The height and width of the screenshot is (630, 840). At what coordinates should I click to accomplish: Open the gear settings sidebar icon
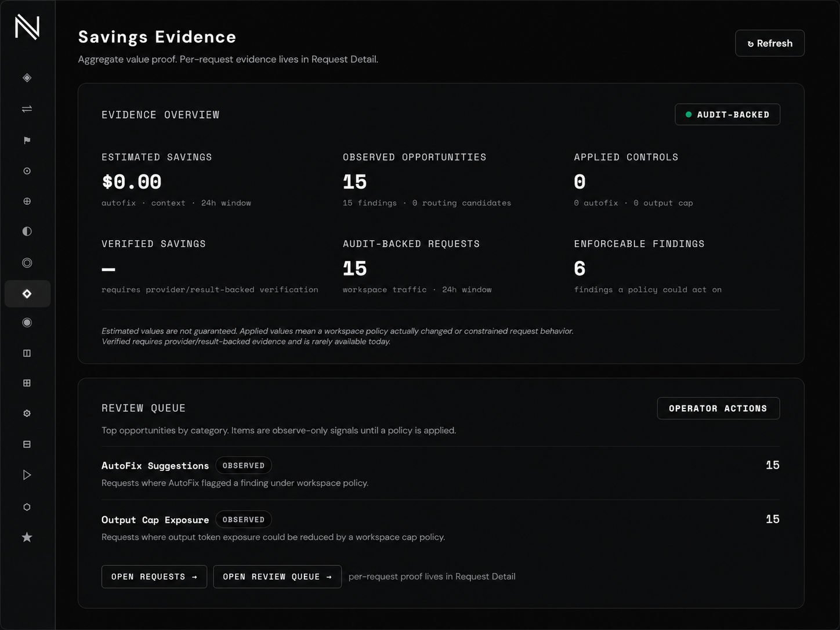point(27,414)
